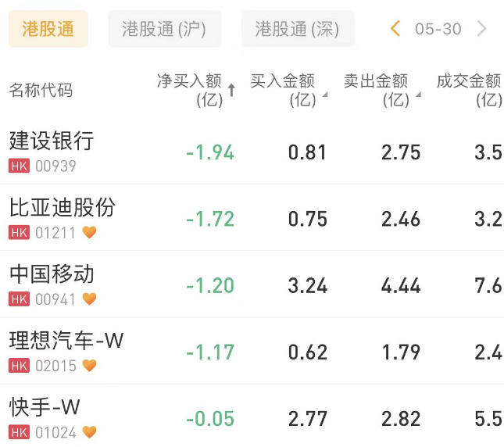Click the heart icon beside 比亚迪股份 code

coord(89,232)
